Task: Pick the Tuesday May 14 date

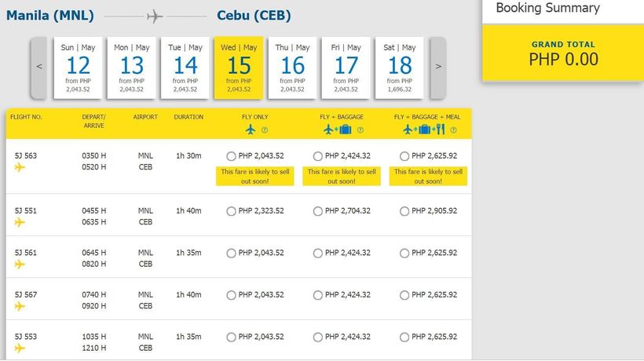Action: pos(185,68)
